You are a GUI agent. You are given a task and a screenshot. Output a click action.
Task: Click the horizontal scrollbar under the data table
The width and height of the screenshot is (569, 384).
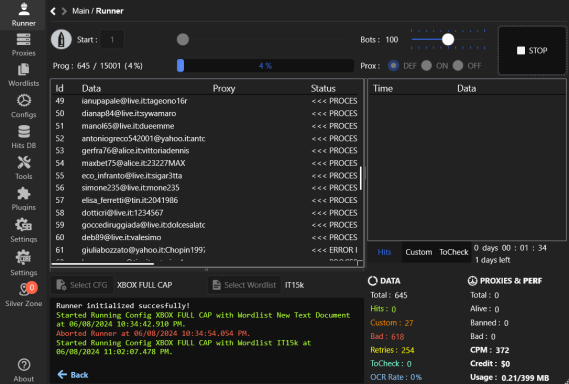click(x=103, y=264)
